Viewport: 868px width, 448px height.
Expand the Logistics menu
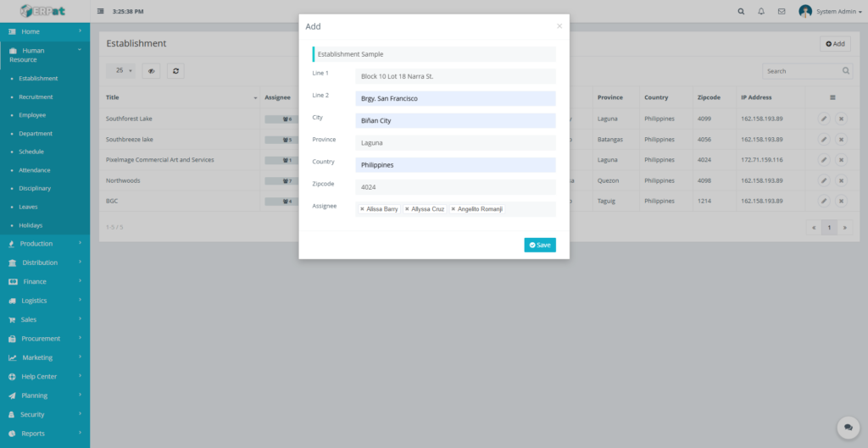tap(45, 301)
